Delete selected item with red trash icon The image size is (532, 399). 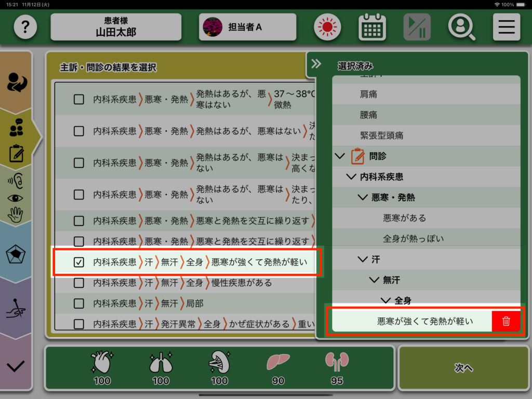pyautogui.click(x=506, y=321)
